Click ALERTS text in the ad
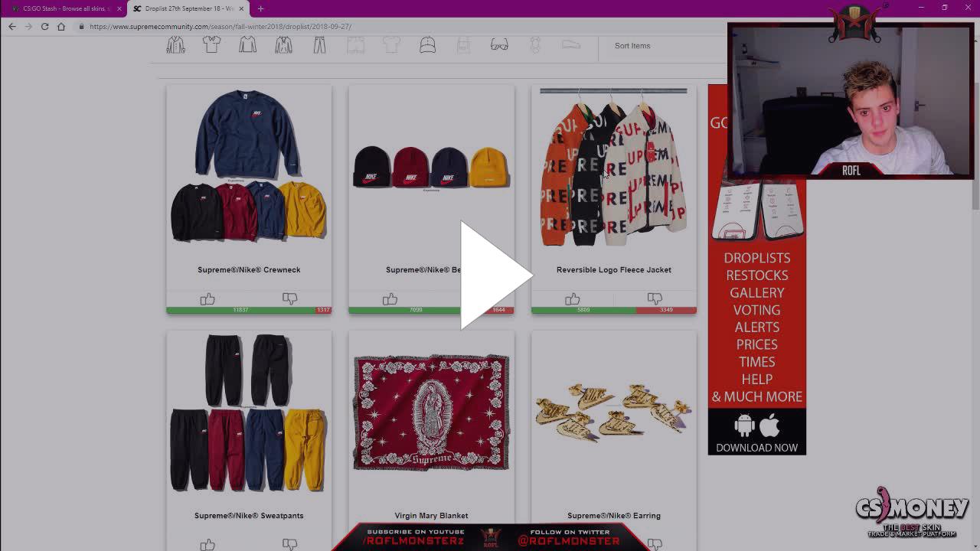980x551 pixels. click(756, 327)
